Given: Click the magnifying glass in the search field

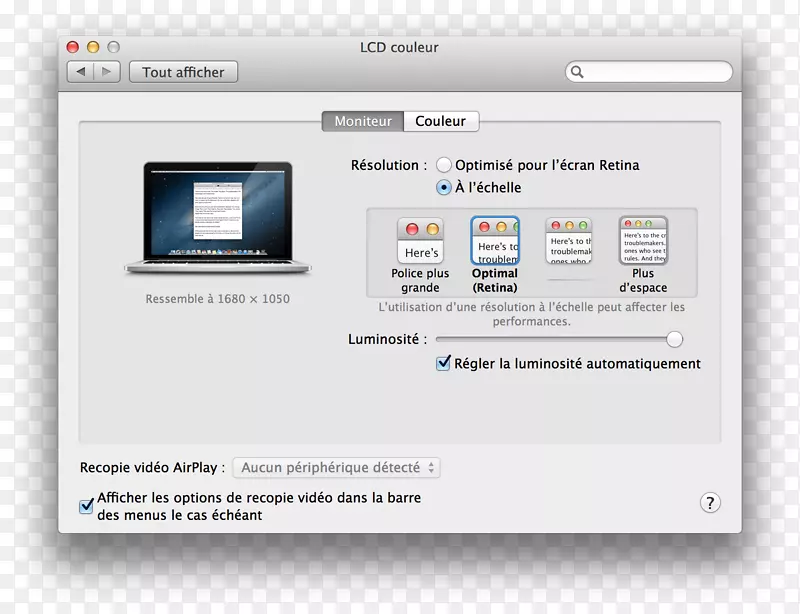Looking at the screenshot, I should tap(578, 72).
